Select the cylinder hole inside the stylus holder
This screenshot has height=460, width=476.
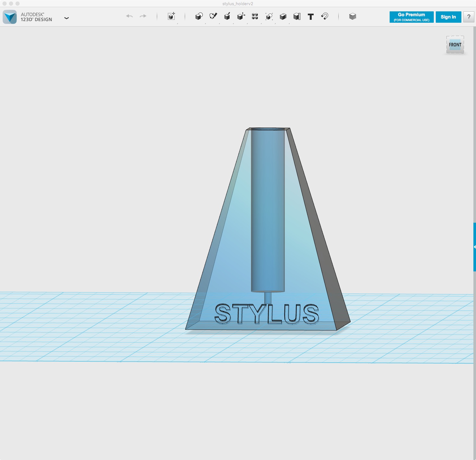(268, 210)
